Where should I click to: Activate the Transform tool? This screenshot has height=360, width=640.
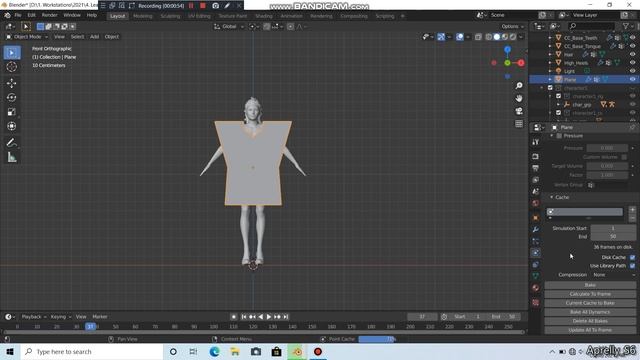pos(11,126)
